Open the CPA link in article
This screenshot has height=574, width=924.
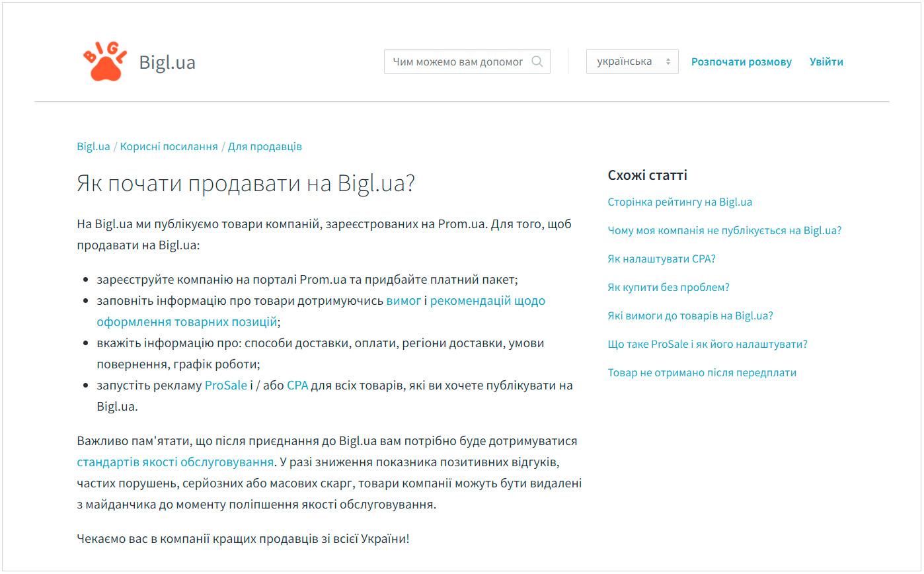click(297, 385)
